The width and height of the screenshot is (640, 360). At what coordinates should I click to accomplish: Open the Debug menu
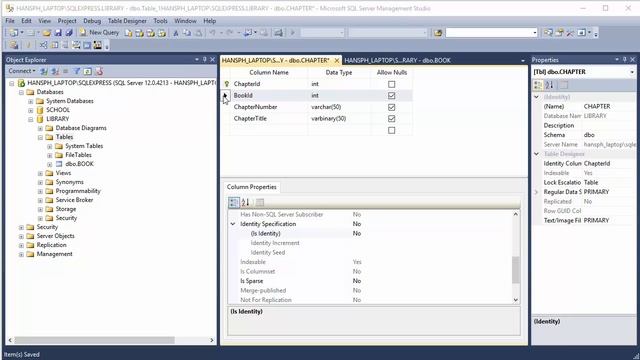click(x=92, y=21)
